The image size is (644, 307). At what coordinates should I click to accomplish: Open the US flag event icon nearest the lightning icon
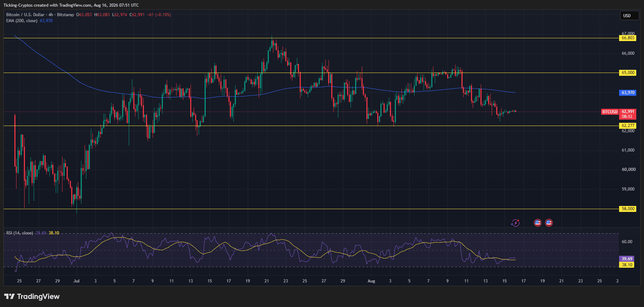[x=538, y=223]
